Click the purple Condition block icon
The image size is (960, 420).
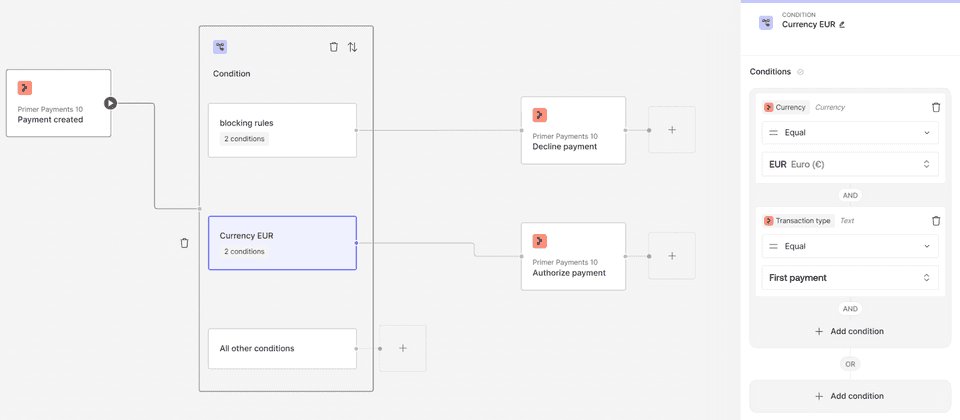tap(220, 47)
